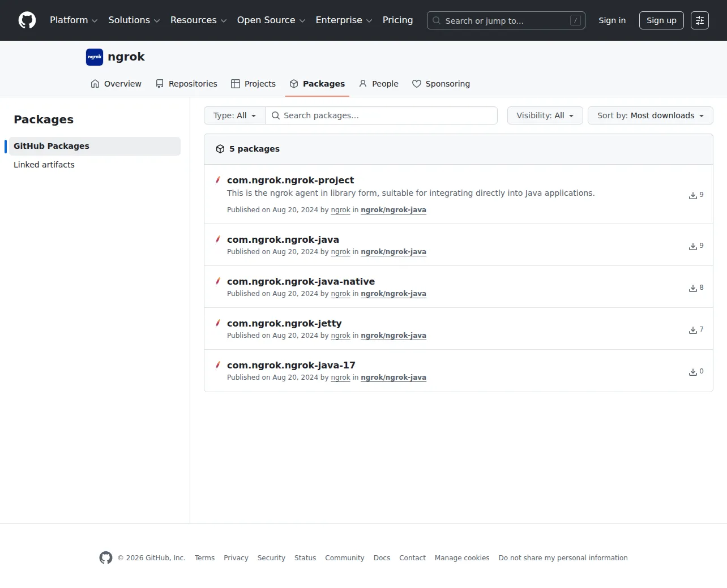This screenshot has width=727, height=588.
Task: Click the Maven feather icon next to com.ngrok.ngrok-project
Action: (x=218, y=180)
